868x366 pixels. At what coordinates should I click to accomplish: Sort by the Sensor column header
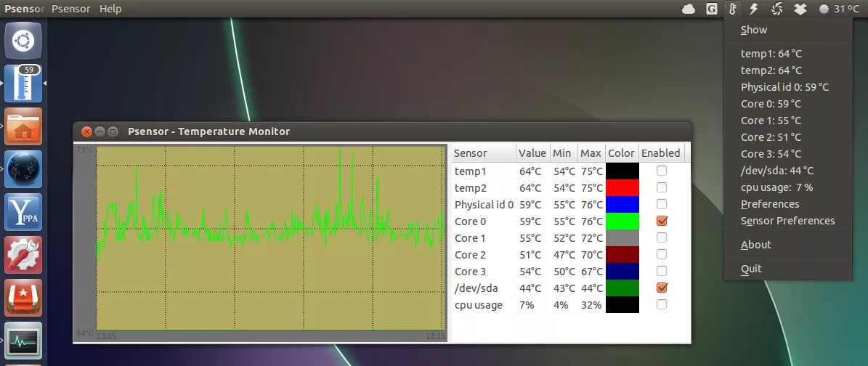(484, 153)
